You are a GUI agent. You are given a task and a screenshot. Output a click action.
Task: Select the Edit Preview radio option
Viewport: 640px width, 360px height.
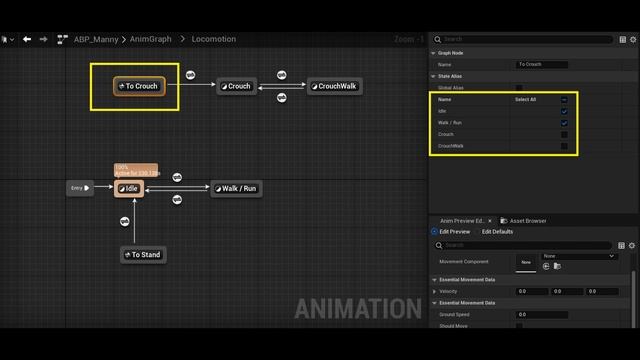[x=434, y=232]
